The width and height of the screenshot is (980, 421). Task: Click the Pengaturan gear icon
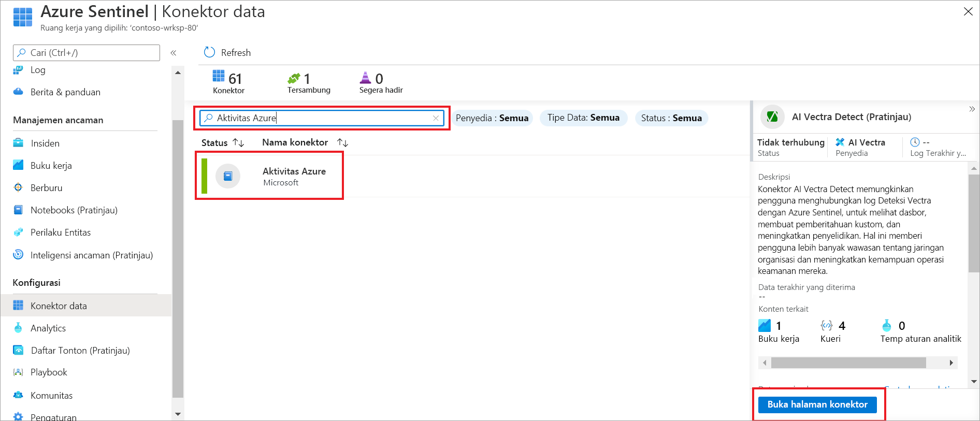click(x=18, y=417)
